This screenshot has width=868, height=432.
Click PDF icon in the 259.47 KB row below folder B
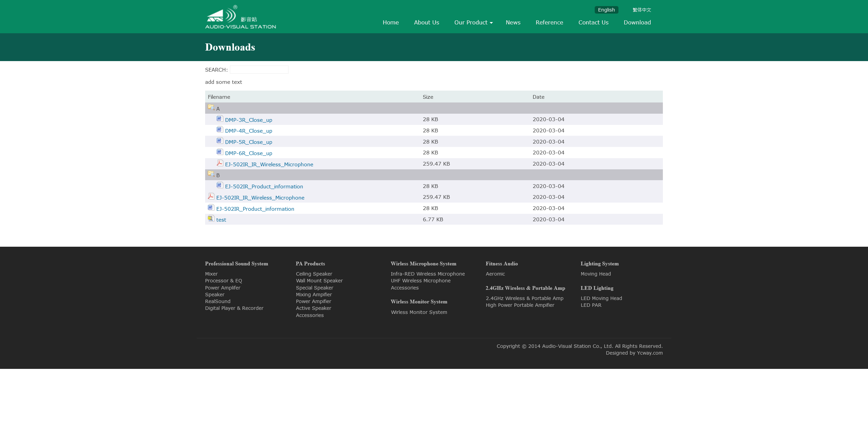(211, 196)
